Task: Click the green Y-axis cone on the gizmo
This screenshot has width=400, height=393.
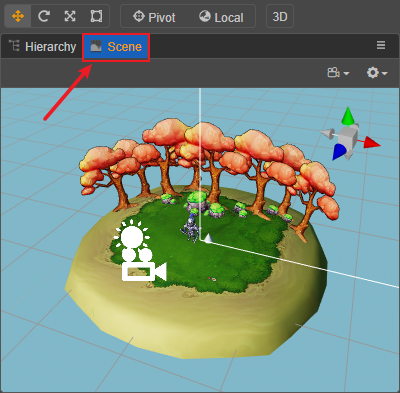Action: click(348, 116)
